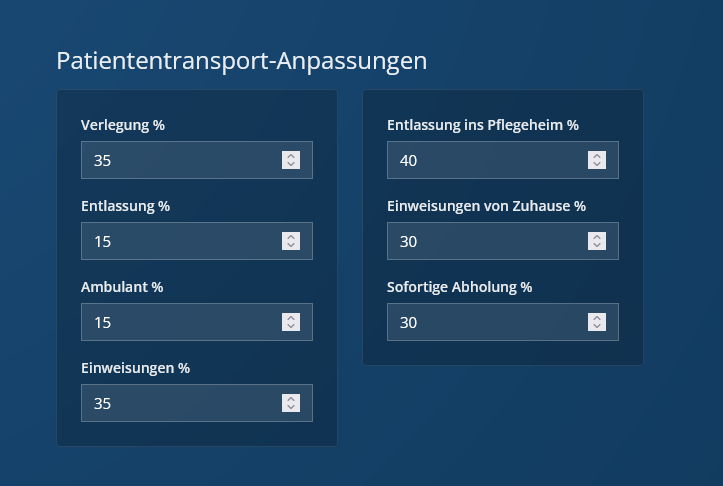Step up Einweisungen von Zuhause %
Viewport: 723px width, 486px height.
point(597,237)
